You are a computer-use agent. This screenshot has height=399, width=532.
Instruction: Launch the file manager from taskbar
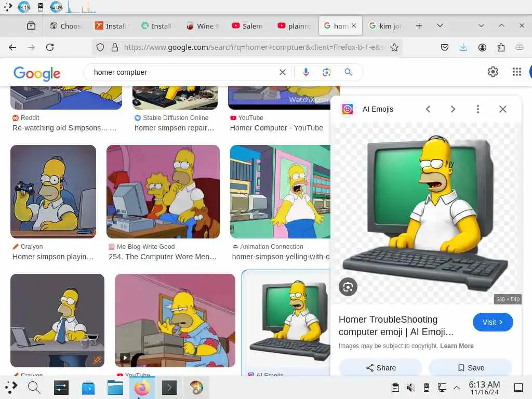tap(115, 388)
